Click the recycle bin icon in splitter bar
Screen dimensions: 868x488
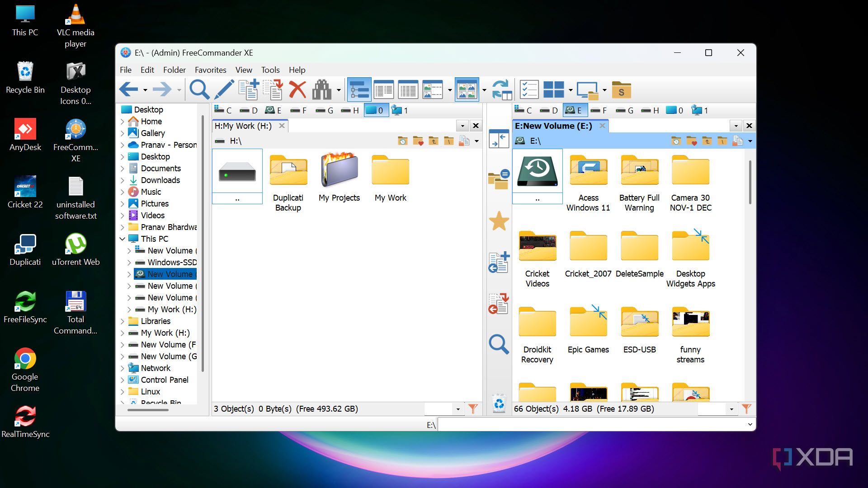499,404
